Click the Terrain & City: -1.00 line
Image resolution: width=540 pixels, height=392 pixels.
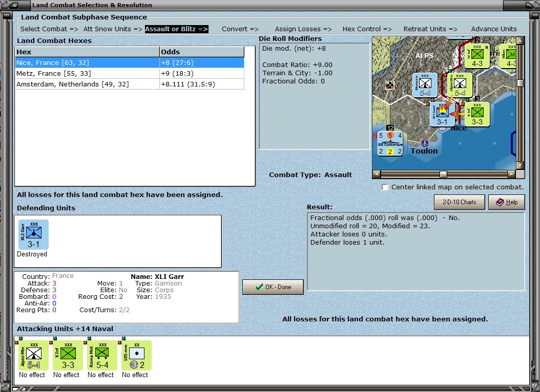point(297,73)
